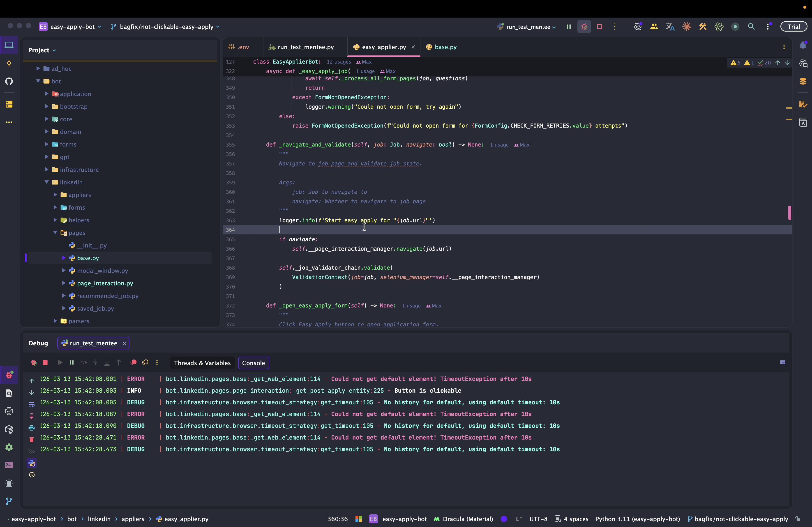812x527 pixels.
Task: Collapse the linkedin folder
Action: 47,182
